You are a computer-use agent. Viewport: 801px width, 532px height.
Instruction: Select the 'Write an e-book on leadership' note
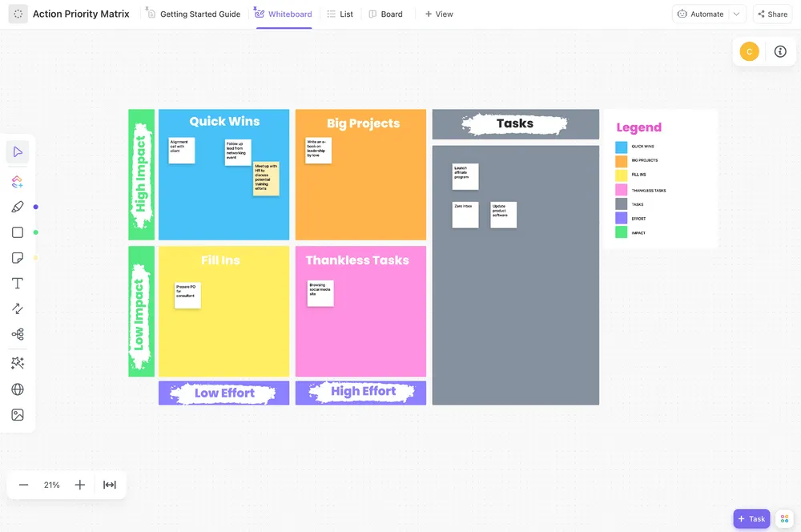pos(318,151)
